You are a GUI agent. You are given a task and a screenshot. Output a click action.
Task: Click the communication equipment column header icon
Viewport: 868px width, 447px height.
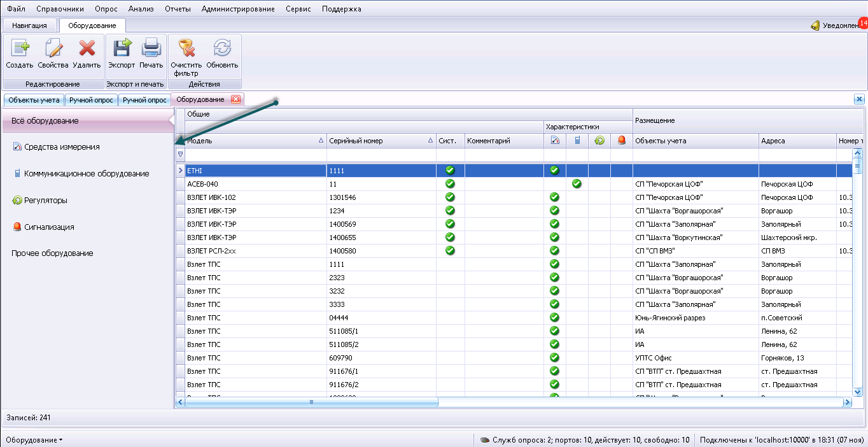click(x=577, y=141)
